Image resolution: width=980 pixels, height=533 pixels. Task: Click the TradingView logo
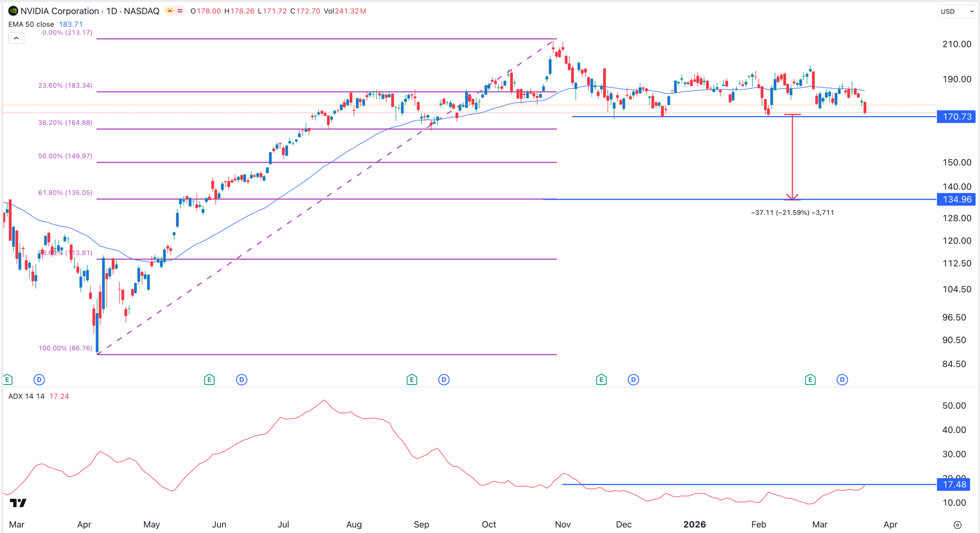point(18,503)
